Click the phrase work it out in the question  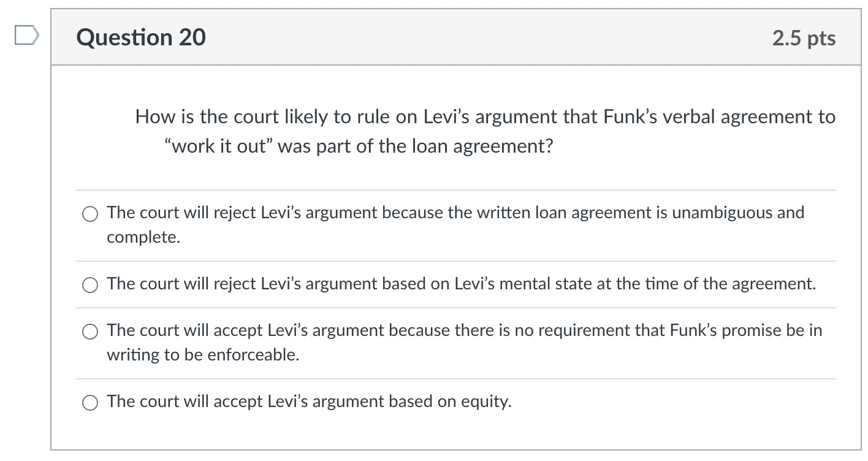(x=219, y=146)
